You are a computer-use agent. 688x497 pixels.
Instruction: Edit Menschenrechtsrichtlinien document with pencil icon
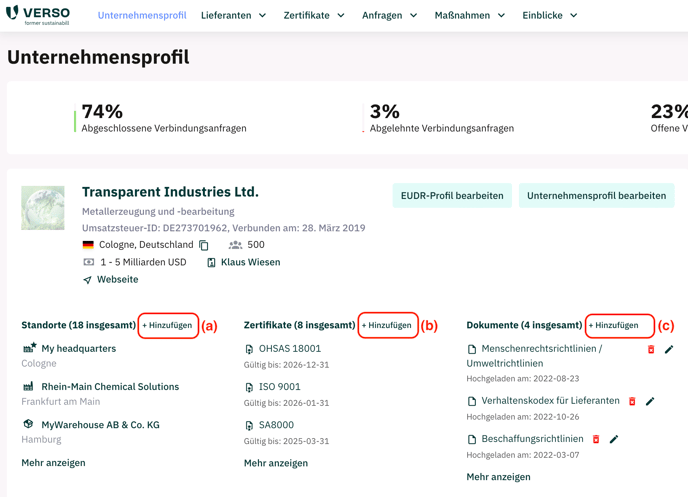coord(669,349)
